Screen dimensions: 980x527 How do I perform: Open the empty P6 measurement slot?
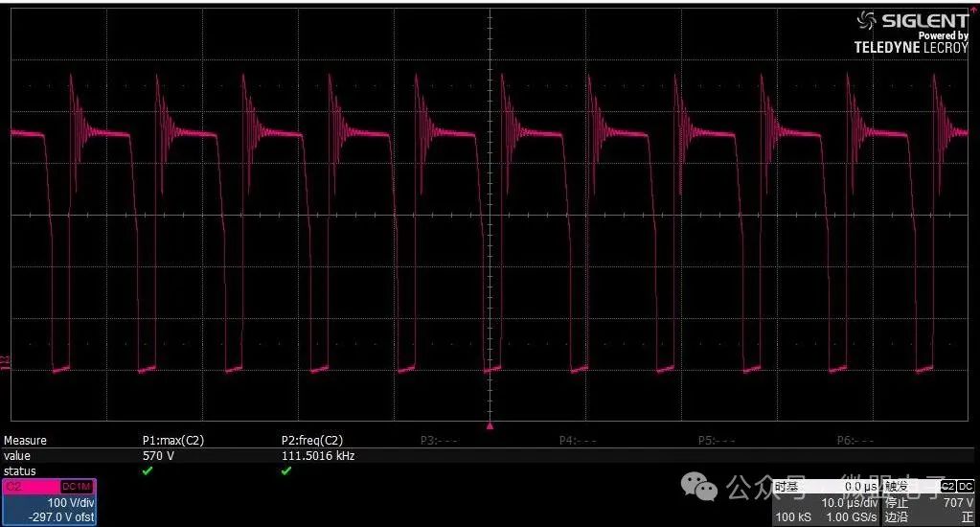855,440
